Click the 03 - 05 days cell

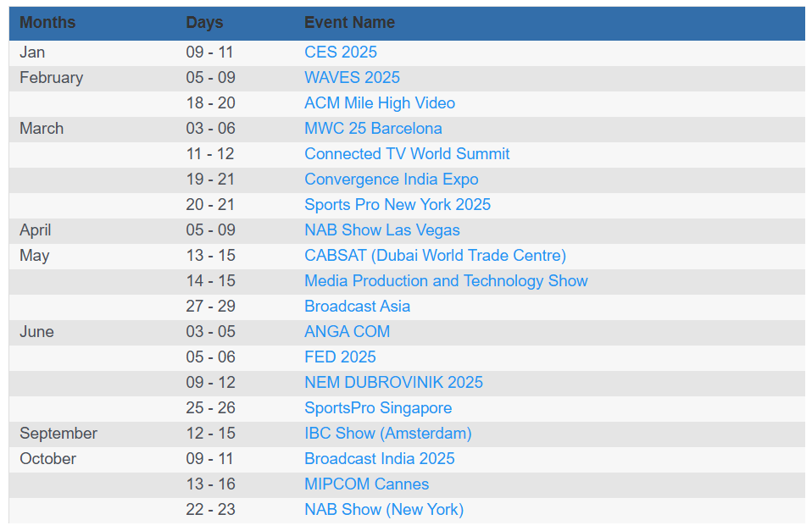coord(211,331)
